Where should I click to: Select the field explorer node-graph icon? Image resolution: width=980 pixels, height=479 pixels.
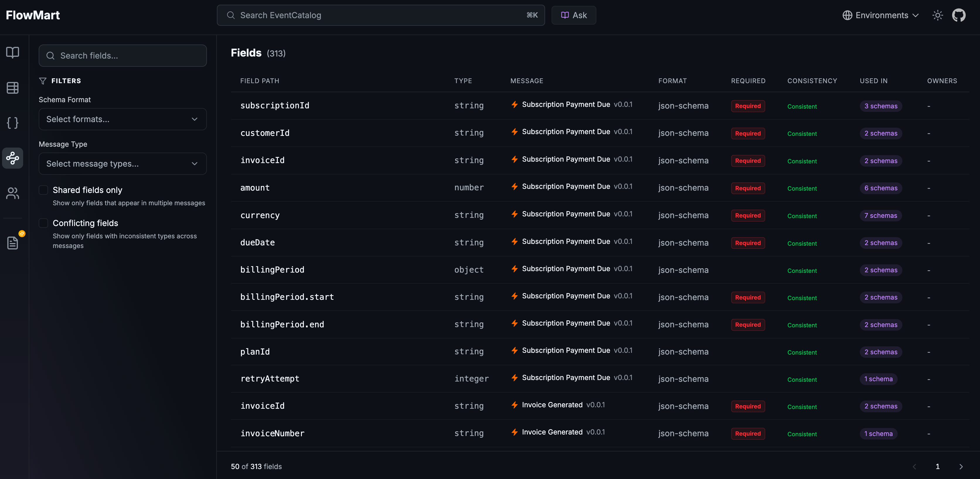tap(13, 158)
